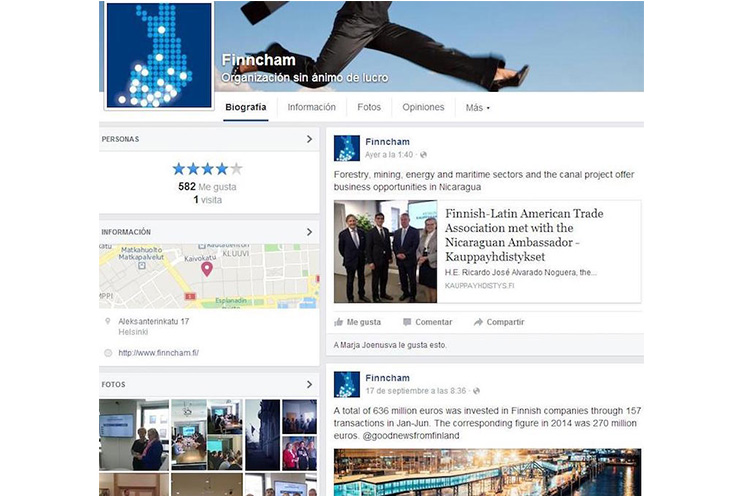Click public globe icon next to Ayer timestamp
The height and width of the screenshot is (496, 744).
423,155
